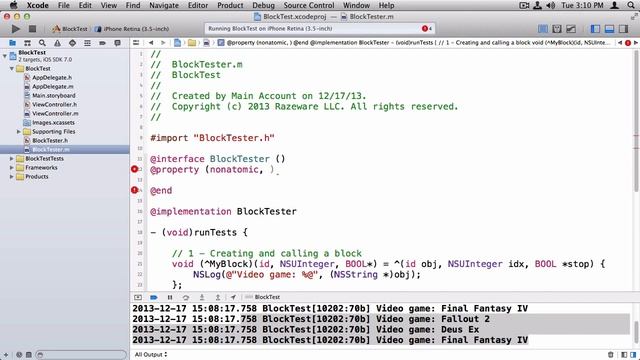The image size is (640, 360).
Task: Open the Apple menu
Action: click(13, 5)
